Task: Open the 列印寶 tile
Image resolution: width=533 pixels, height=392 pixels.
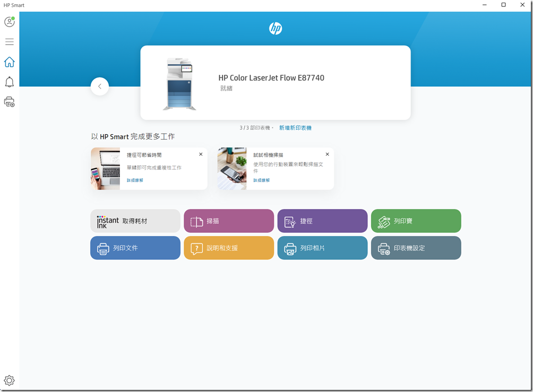Action: coord(416,221)
